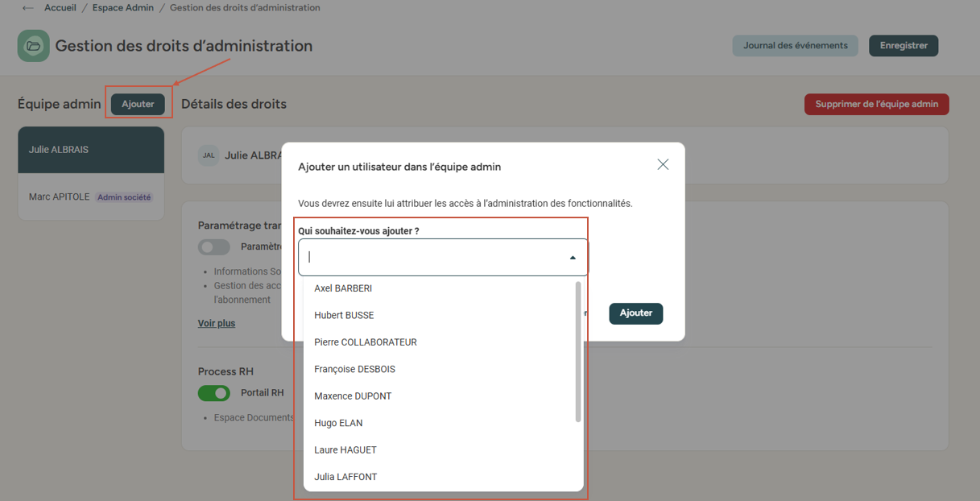Select Julie ALBRAIS in the admin team list
980x501 pixels.
(91, 150)
